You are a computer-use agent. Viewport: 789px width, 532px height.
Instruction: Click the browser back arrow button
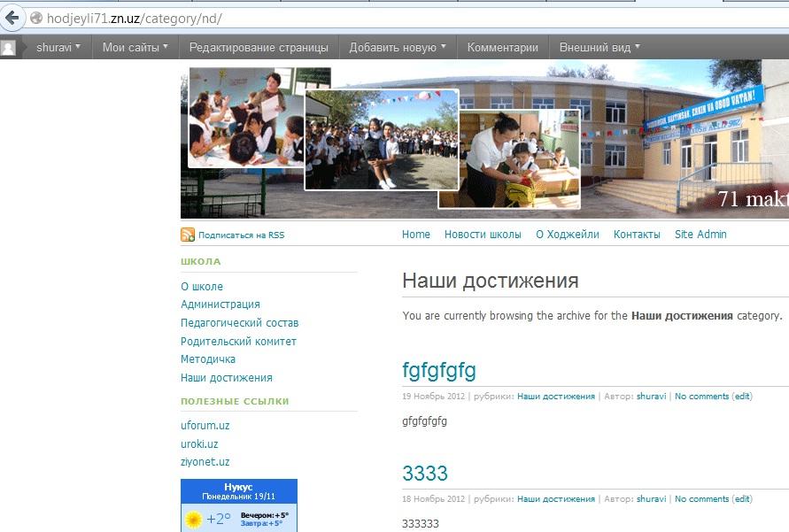(x=12, y=18)
